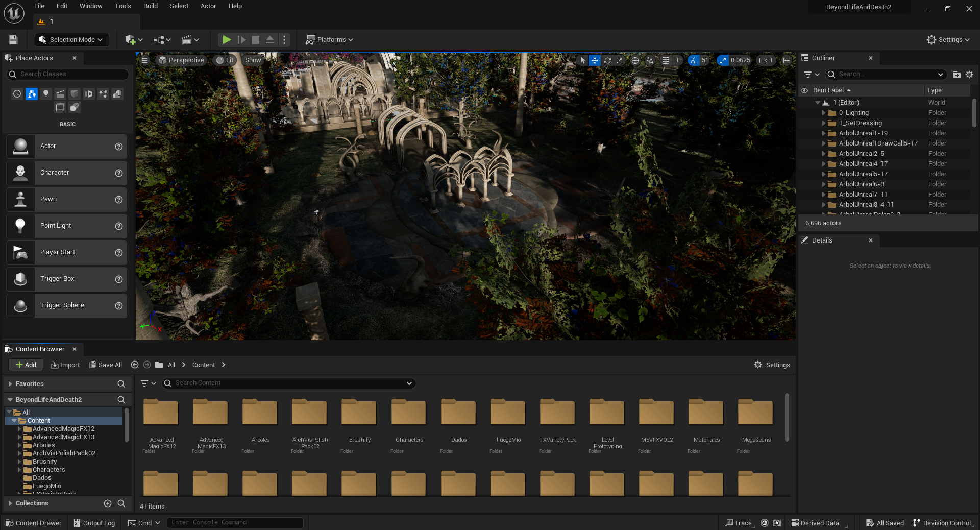Pick the Select objects tool in viewport
The image size is (980, 530).
tap(583, 60)
